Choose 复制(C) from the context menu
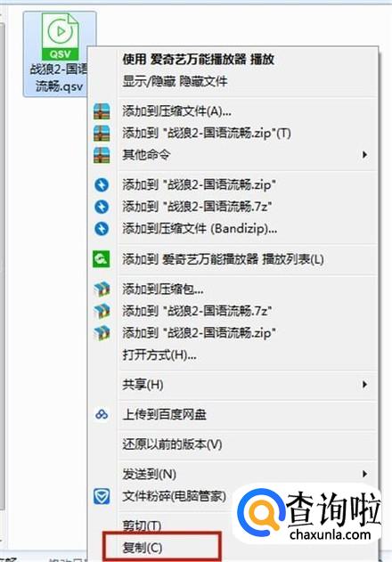392x562 pixels. click(143, 548)
